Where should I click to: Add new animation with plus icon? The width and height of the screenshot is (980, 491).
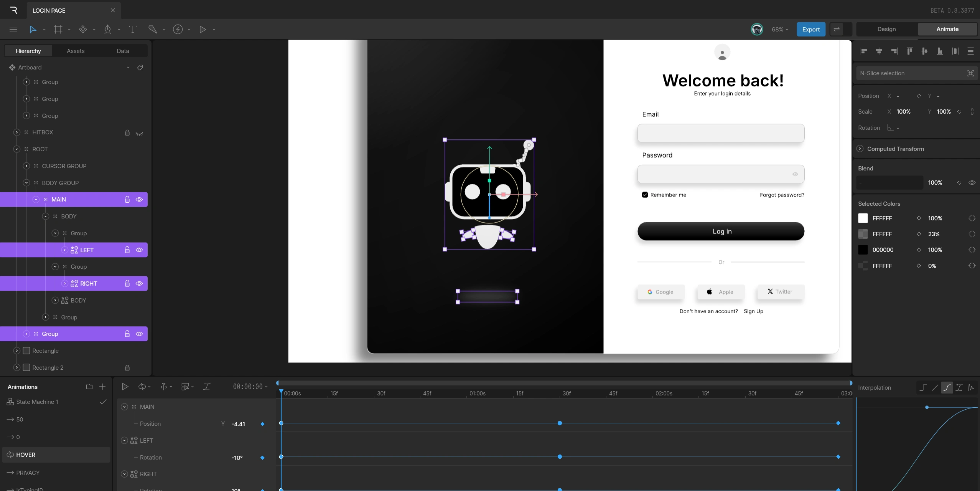click(x=102, y=387)
